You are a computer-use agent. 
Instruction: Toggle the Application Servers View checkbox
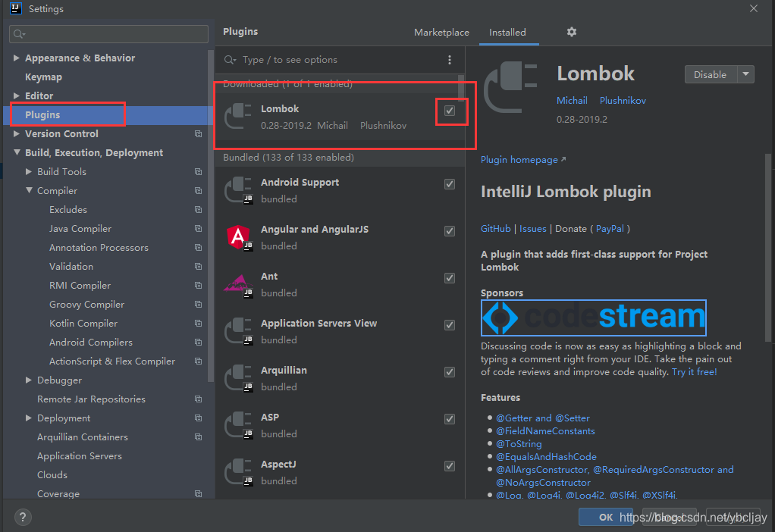click(x=449, y=325)
